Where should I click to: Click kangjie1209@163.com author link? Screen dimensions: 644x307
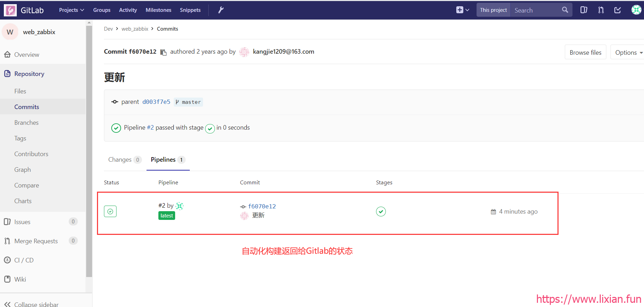click(x=284, y=52)
